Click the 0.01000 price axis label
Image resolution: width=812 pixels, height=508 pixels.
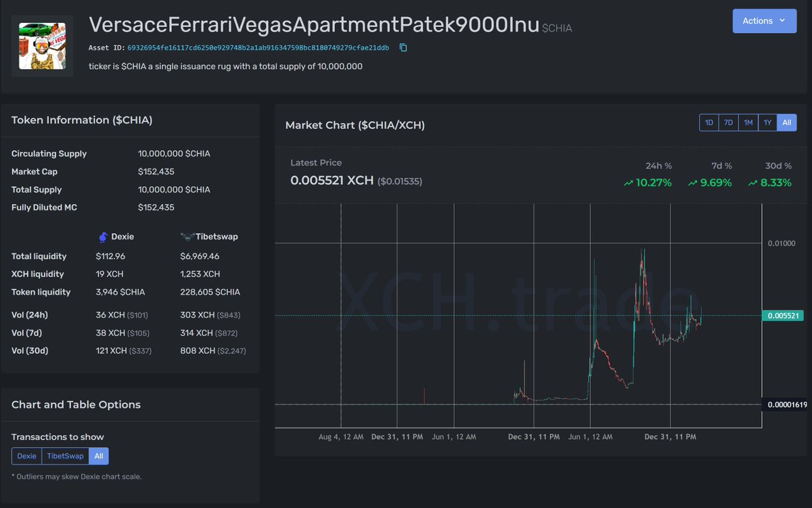point(781,243)
